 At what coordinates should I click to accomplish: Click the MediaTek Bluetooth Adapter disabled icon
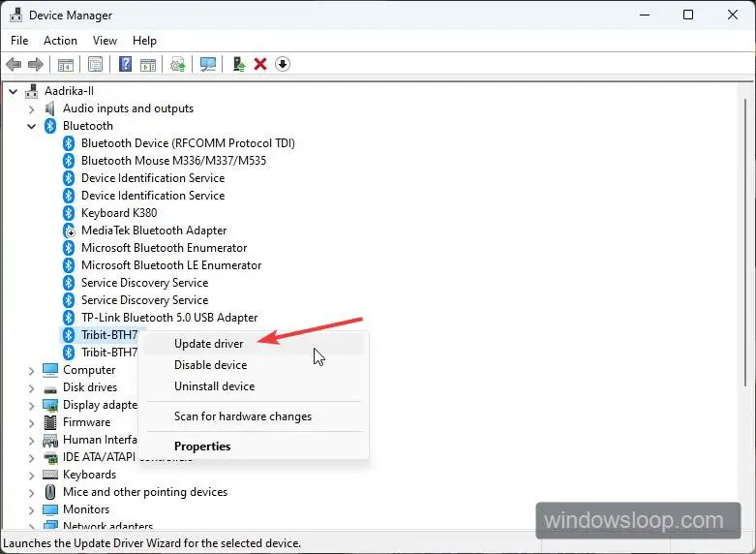(x=69, y=231)
